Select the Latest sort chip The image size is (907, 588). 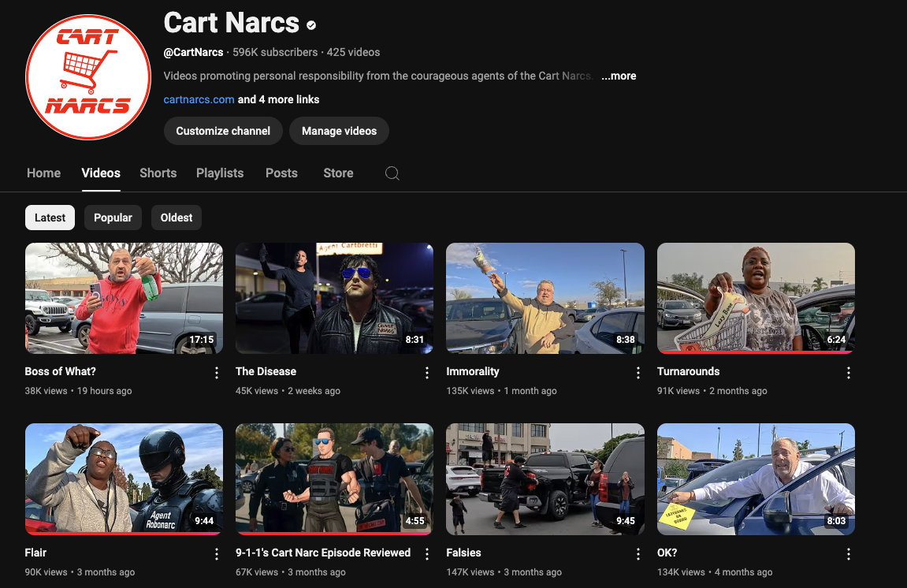[50, 218]
